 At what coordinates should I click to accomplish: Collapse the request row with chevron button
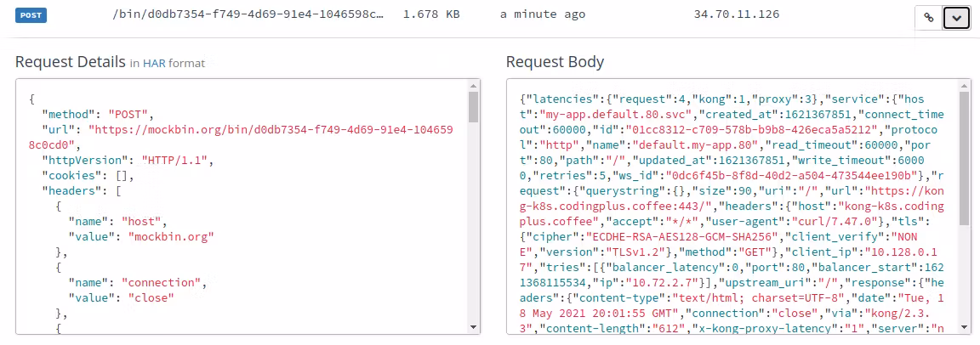[957, 18]
